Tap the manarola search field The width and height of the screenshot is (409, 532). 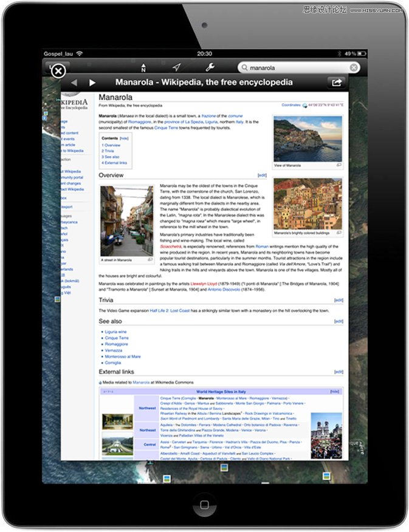pyautogui.click(x=298, y=67)
